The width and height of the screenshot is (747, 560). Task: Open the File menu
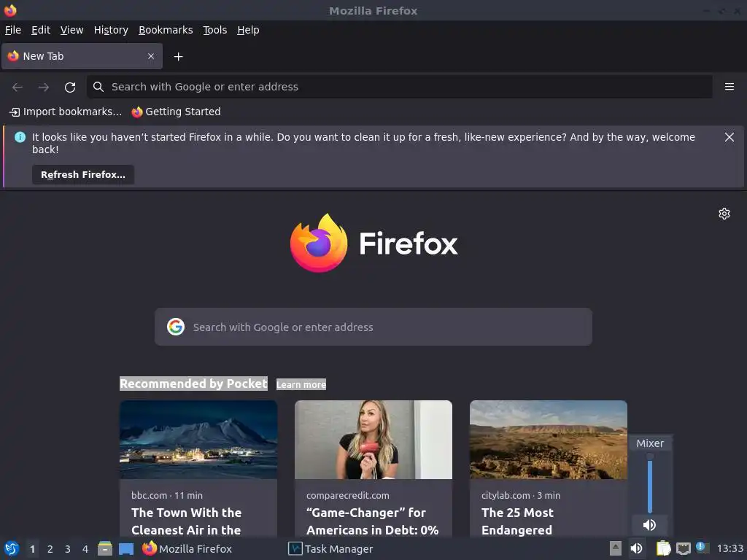[13, 30]
